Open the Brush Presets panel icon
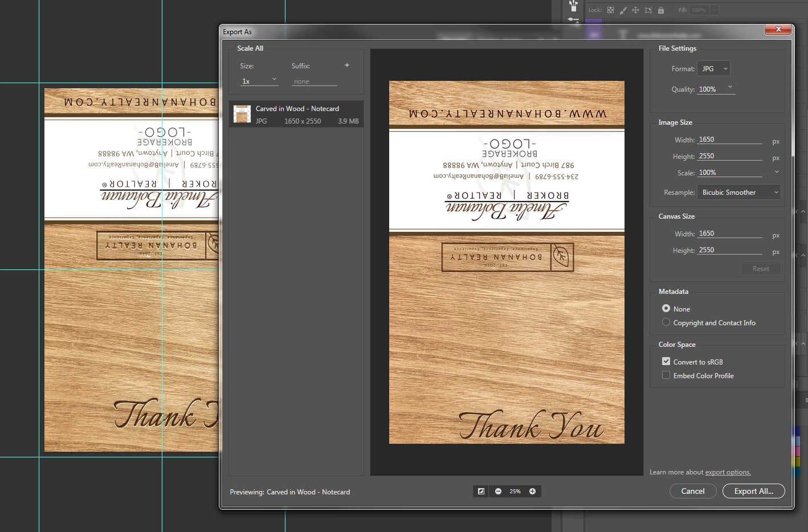 coord(574,6)
